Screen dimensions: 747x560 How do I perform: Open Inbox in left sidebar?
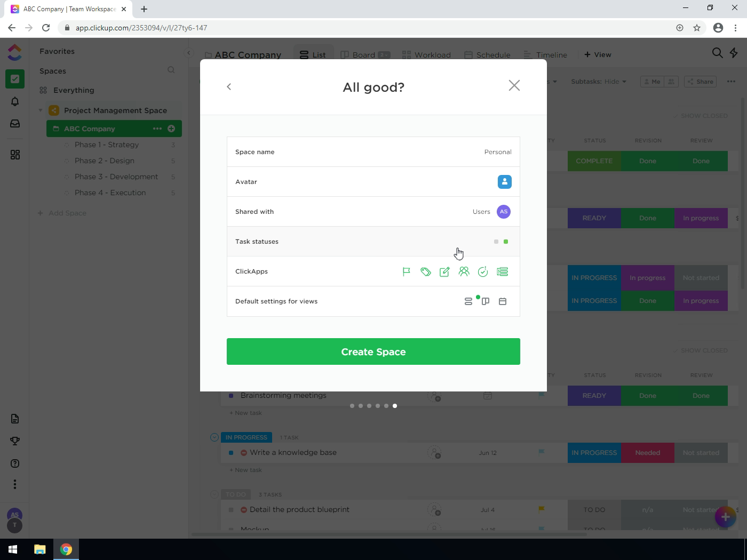pyautogui.click(x=15, y=124)
